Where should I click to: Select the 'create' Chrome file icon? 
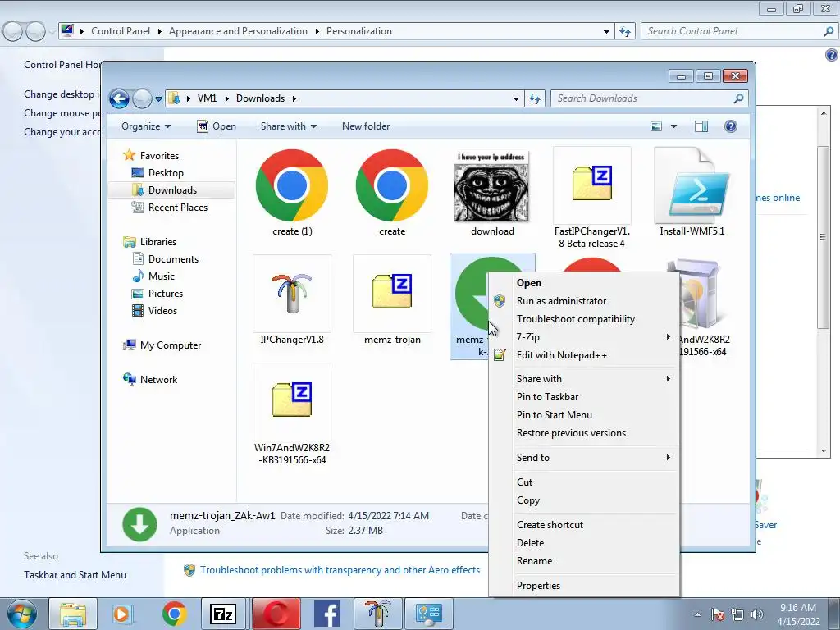click(392, 186)
